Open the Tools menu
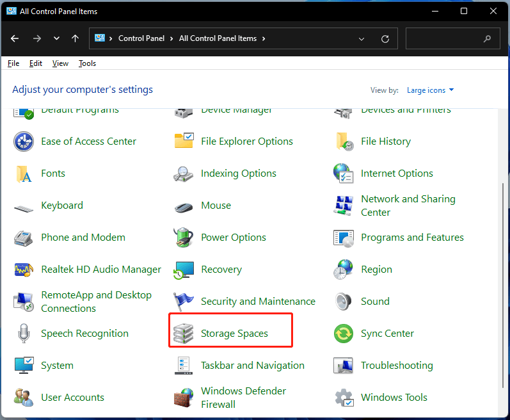Image resolution: width=510 pixels, height=420 pixels. [87, 63]
